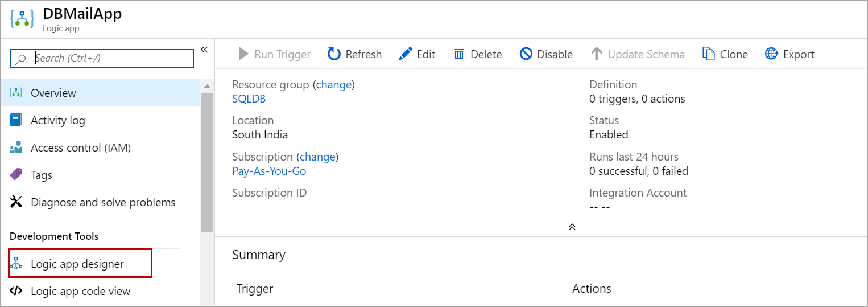Viewport: 868px width, 307px height.
Task: Open Access control (IAM)
Action: [80, 148]
